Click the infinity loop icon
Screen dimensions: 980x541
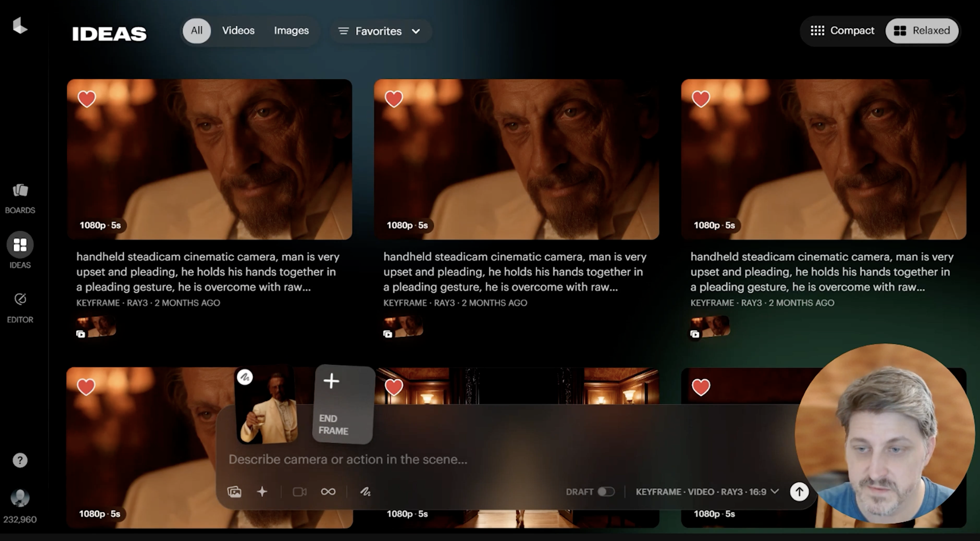click(x=328, y=491)
